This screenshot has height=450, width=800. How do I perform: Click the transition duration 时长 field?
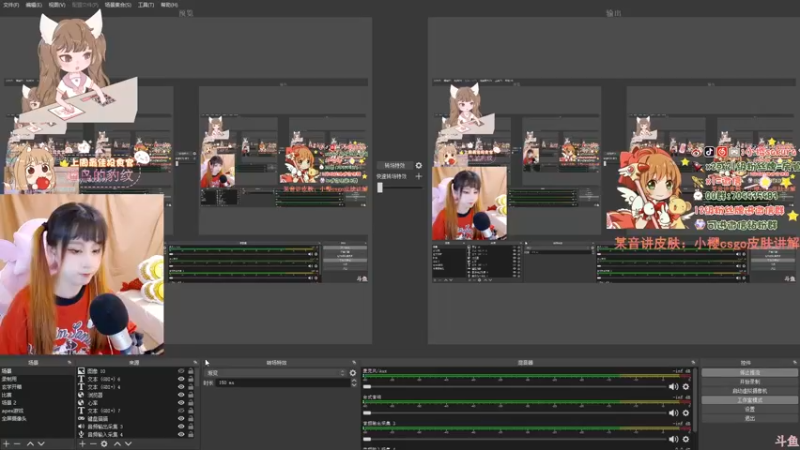pos(284,383)
